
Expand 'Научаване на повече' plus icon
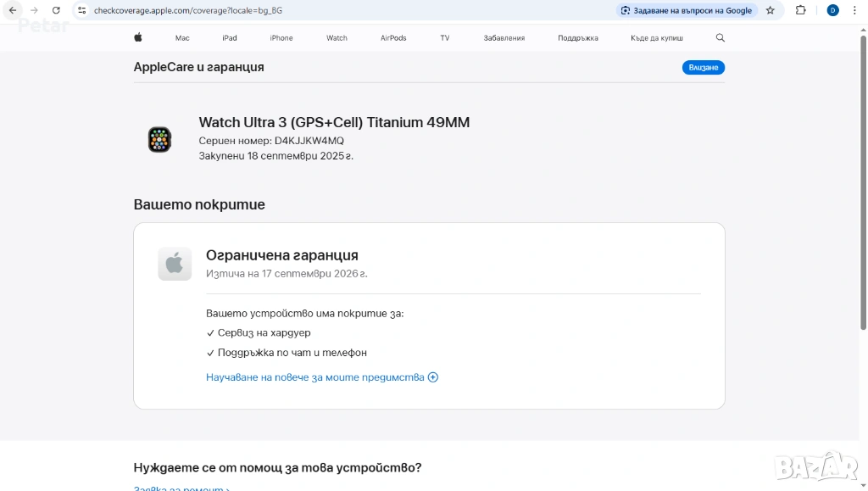click(x=433, y=377)
